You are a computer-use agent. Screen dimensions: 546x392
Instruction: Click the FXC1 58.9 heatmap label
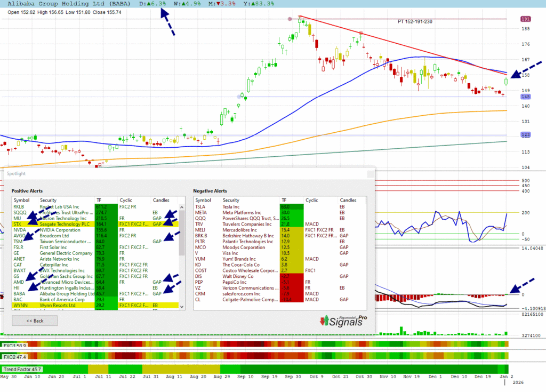(14, 345)
